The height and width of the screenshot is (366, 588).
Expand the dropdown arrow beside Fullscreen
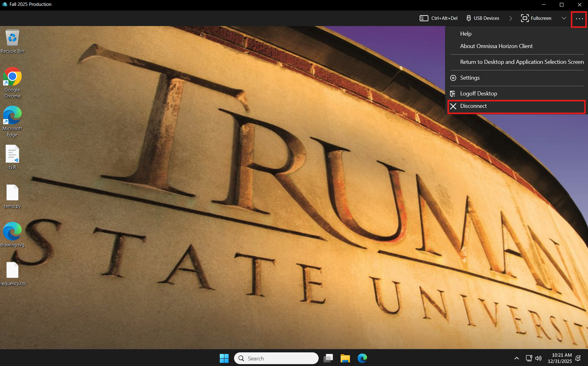(564, 18)
